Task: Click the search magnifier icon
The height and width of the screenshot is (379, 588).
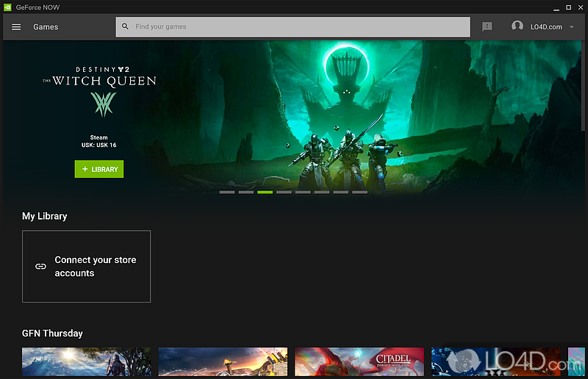Action: [125, 26]
